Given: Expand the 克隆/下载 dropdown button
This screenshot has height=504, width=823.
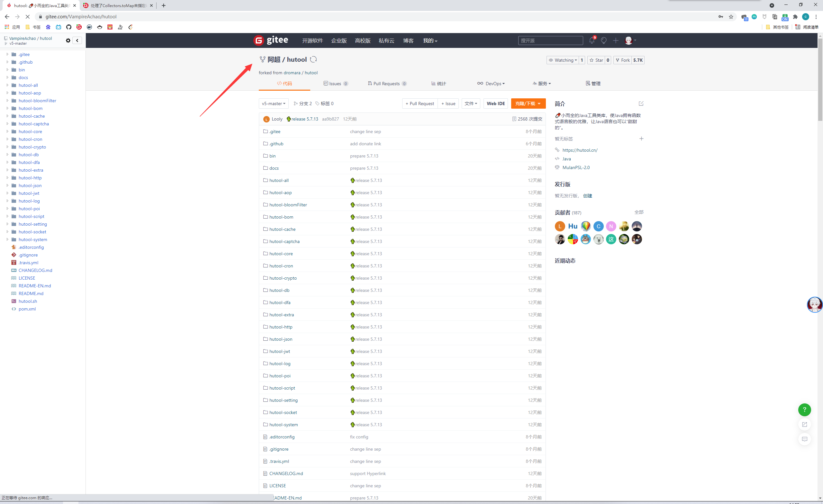Looking at the screenshot, I should 528,104.
